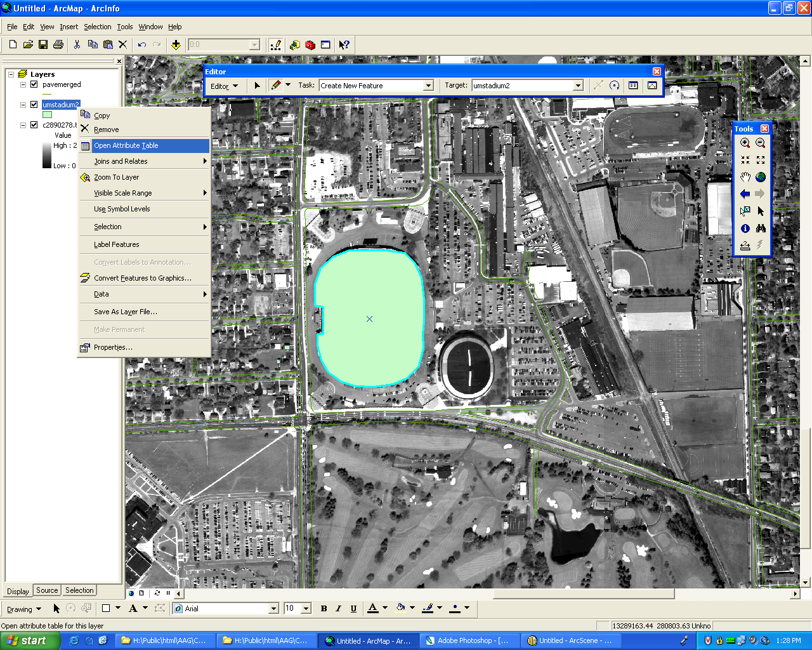Image resolution: width=812 pixels, height=650 pixels.
Task: Click the Add Data button
Action: click(176, 44)
